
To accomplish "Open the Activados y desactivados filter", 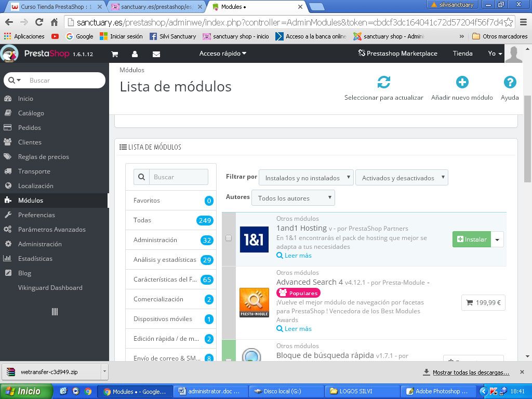I will [x=402, y=178].
